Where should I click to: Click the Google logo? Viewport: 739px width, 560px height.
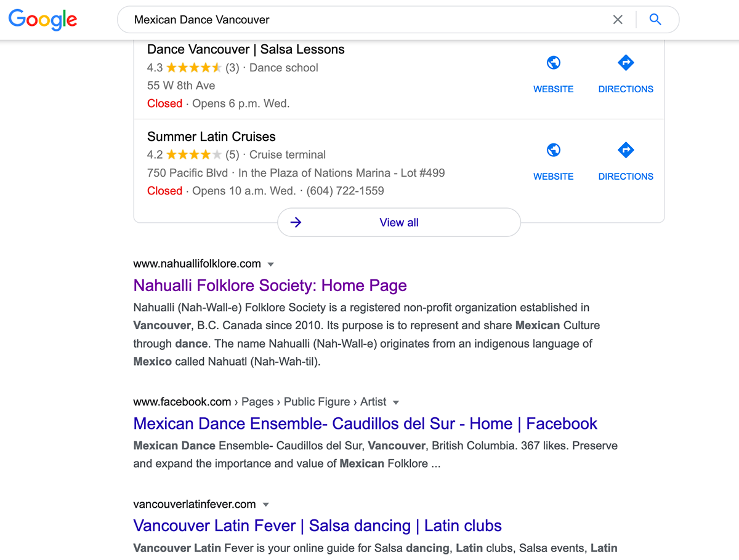tap(42, 19)
